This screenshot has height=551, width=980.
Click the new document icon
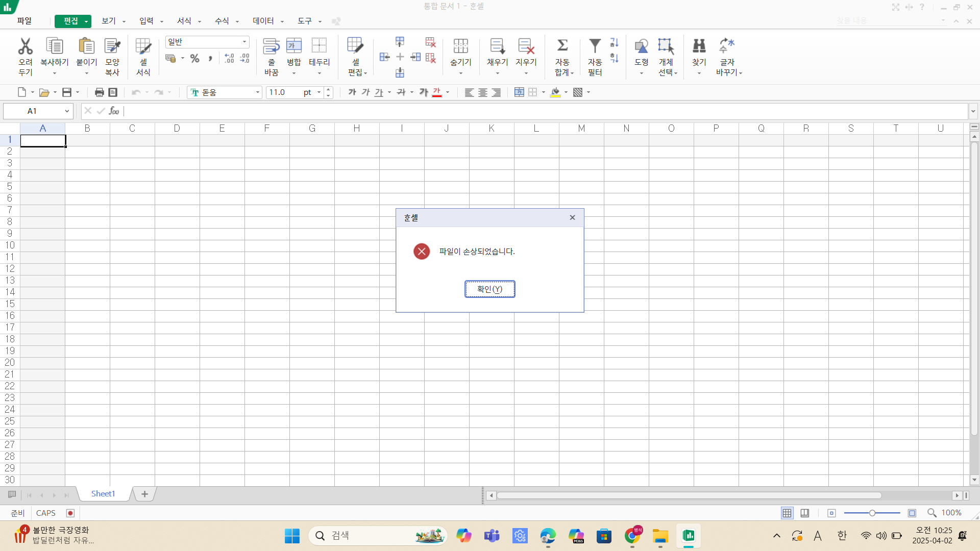[x=22, y=92]
